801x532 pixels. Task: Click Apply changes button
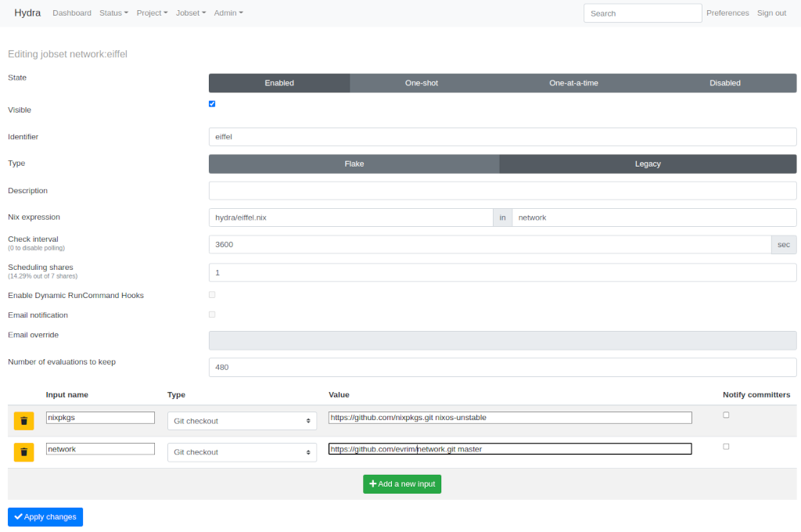(45, 517)
